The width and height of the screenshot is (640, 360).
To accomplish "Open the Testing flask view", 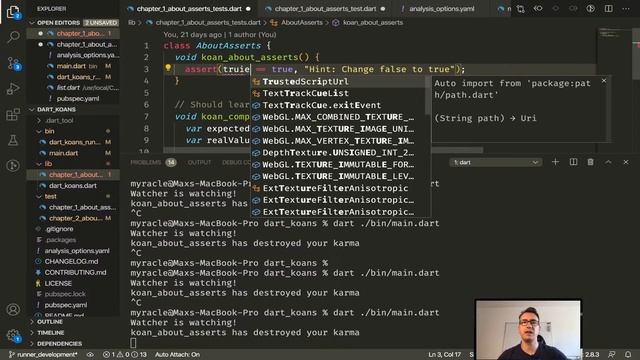I will pyautogui.click(x=13, y=140).
